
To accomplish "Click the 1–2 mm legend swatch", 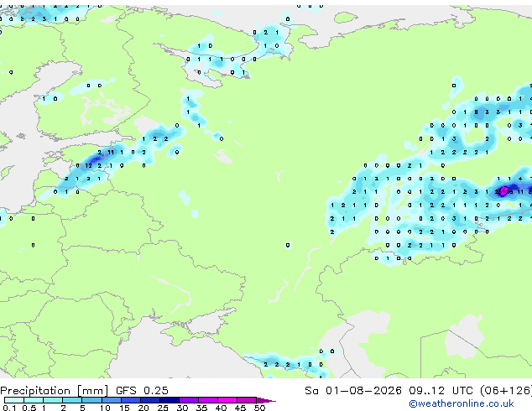I will coord(53,400).
